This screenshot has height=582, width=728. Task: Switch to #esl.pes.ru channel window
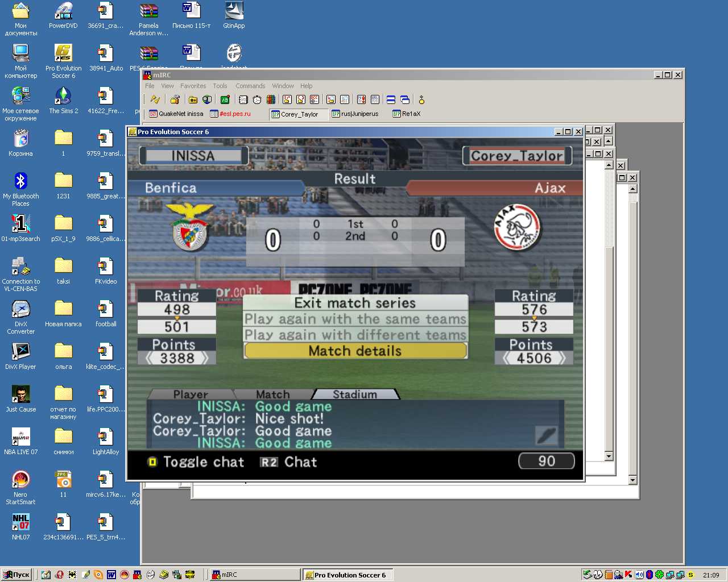point(230,114)
